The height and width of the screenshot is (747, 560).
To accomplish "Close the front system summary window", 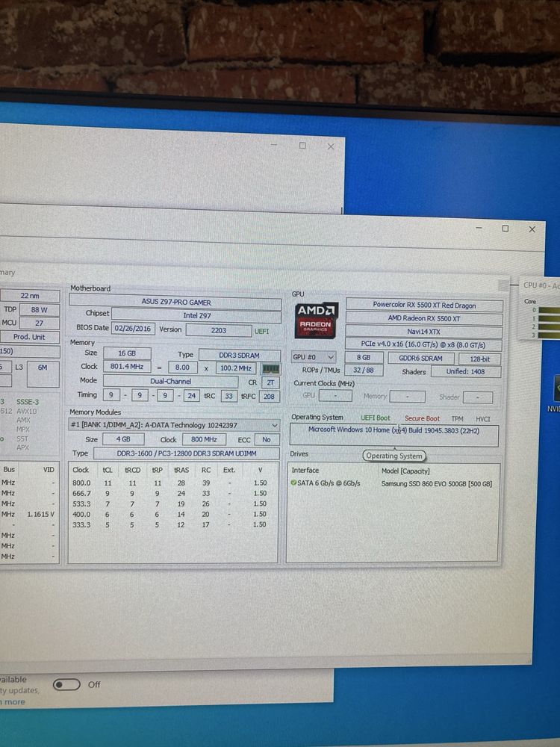I will [532, 229].
